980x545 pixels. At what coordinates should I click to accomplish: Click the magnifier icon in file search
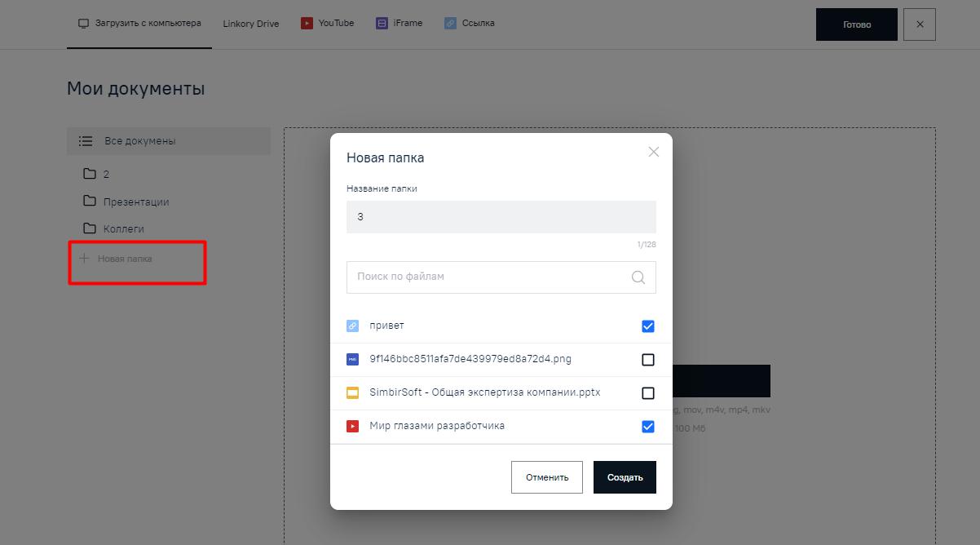(x=638, y=277)
